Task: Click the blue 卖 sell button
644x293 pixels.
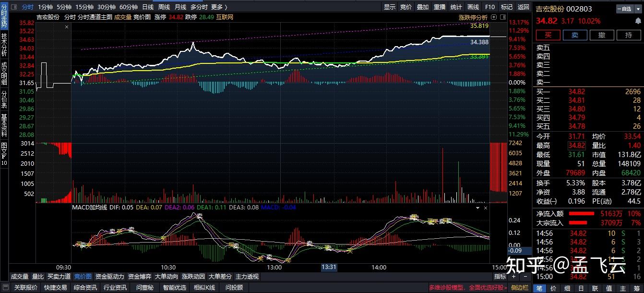Action: (x=575, y=35)
